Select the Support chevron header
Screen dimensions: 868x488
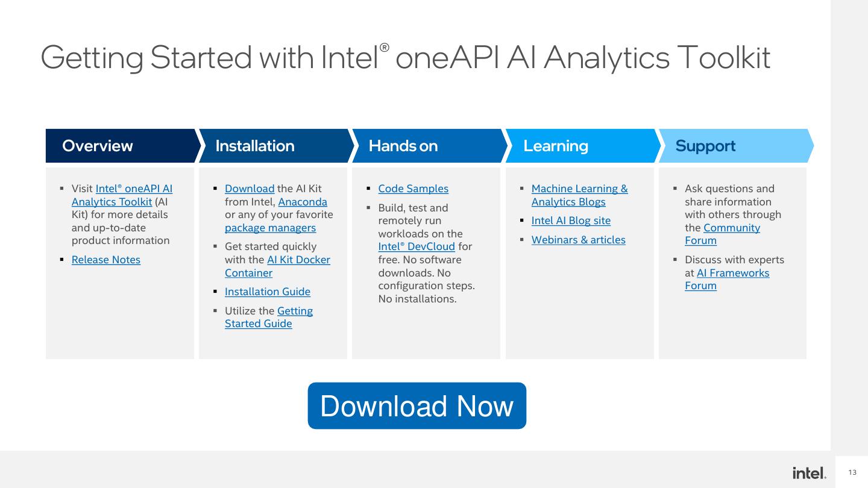click(x=735, y=146)
